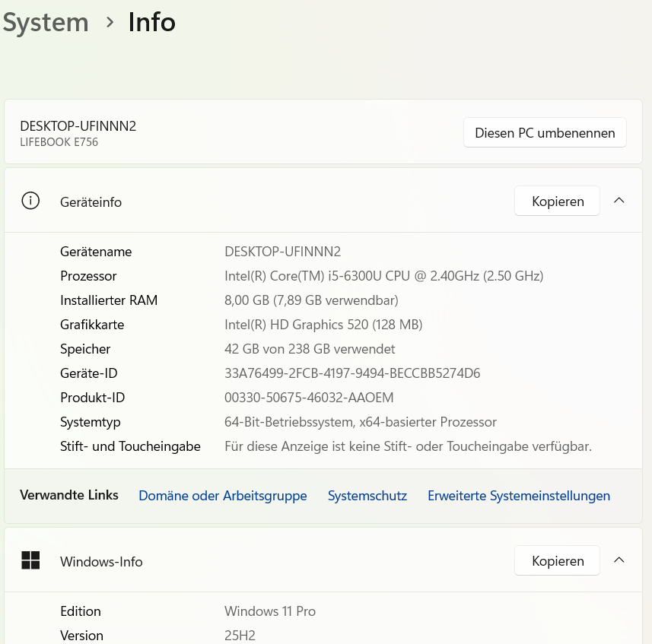The height and width of the screenshot is (644, 652).
Task: Copy Windows-Info with the Kopieren button
Action: pyautogui.click(x=557, y=560)
